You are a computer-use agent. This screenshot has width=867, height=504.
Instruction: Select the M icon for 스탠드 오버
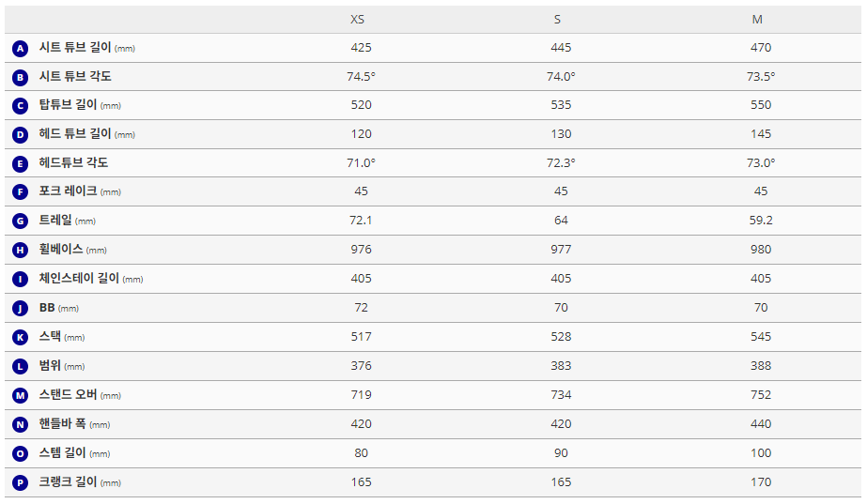(x=21, y=395)
